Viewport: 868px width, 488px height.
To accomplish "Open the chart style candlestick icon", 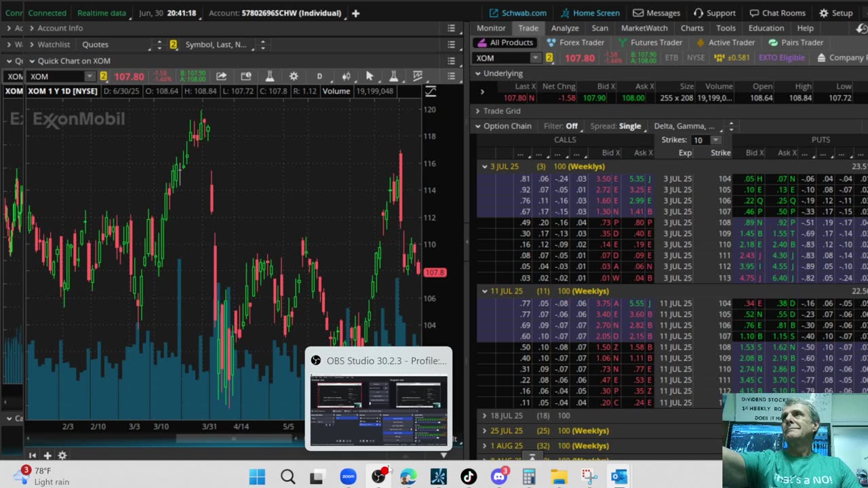I will tap(346, 76).
